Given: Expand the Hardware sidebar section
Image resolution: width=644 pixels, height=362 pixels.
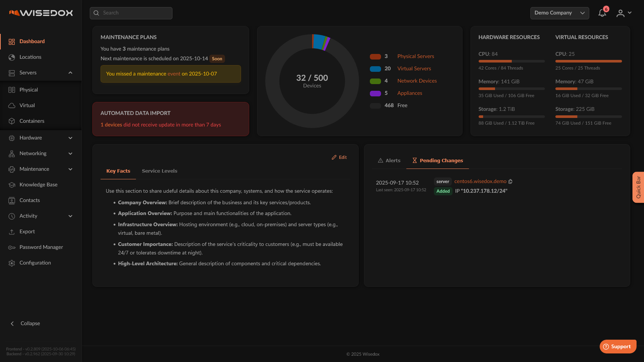Looking at the screenshot, I should [x=70, y=138].
